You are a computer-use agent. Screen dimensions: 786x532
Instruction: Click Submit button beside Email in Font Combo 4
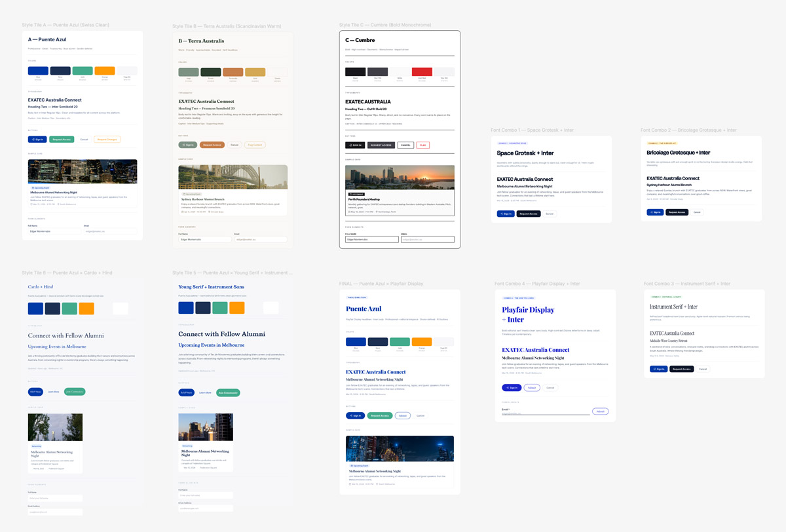tap(600, 411)
